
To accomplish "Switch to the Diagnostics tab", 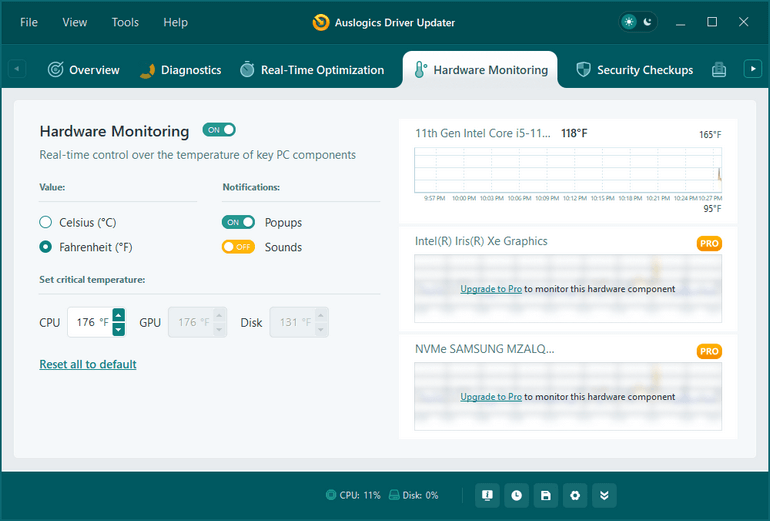I will (x=180, y=70).
